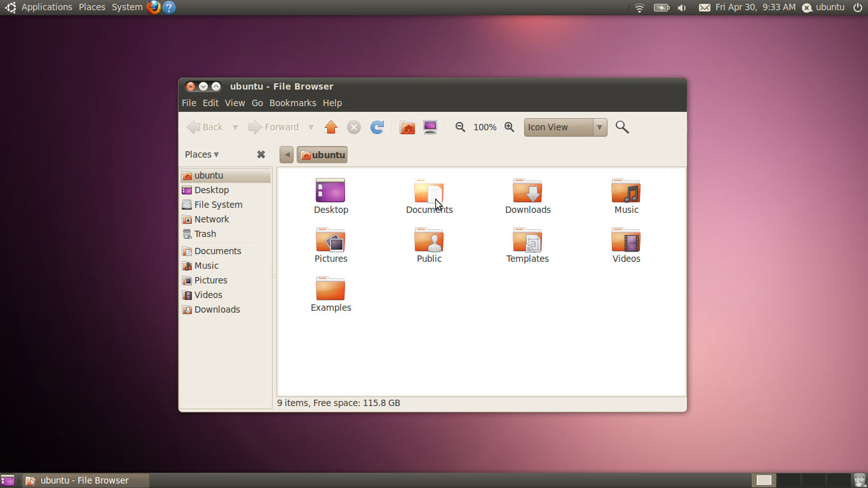
Task: Expand the Back button history arrow
Action: (x=234, y=127)
